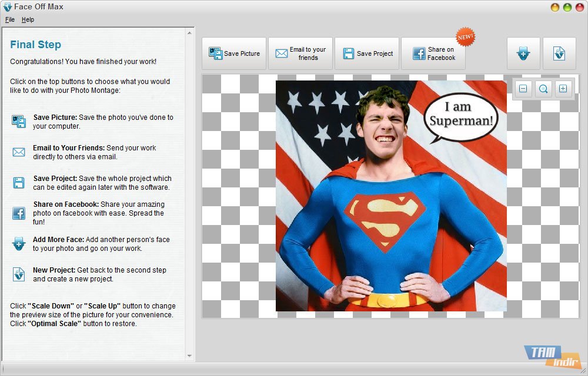Click the Scale Up zoom-in icon
The width and height of the screenshot is (588, 376).
563,89
